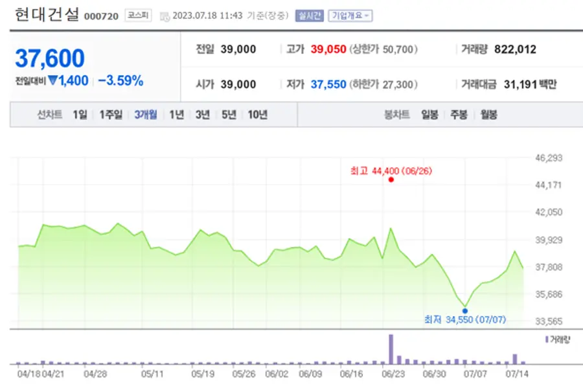The height and width of the screenshot is (392, 583).
Task: Click the x-axis date 04/18
Action: click(29, 374)
